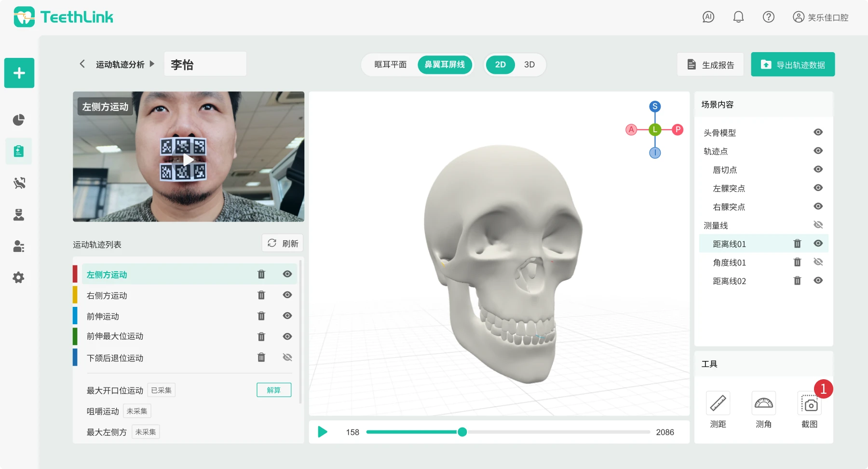Click the timeline progress slider handle

tap(462, 432)
